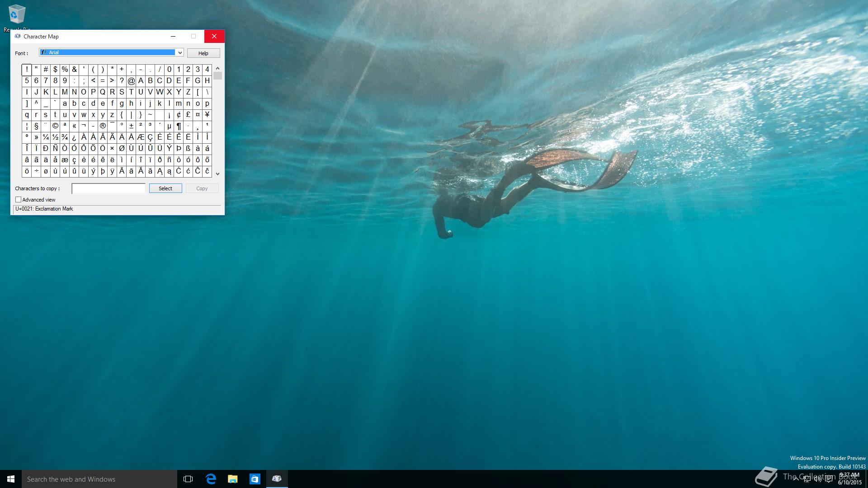Select the pilcrow ¶ character
Screen dimensions: 868x488
click(179, 126)
